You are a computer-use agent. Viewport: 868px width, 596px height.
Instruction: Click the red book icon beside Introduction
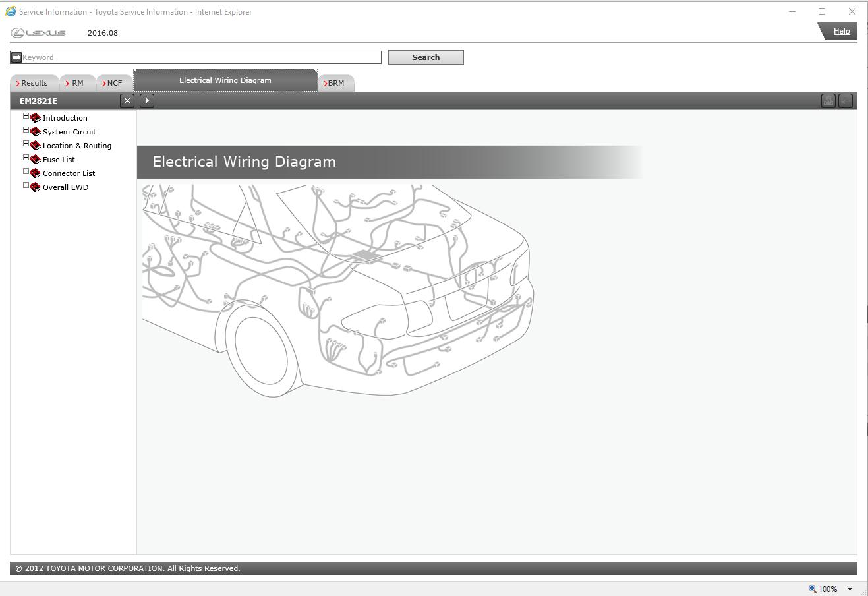click(x=36, y=118)
